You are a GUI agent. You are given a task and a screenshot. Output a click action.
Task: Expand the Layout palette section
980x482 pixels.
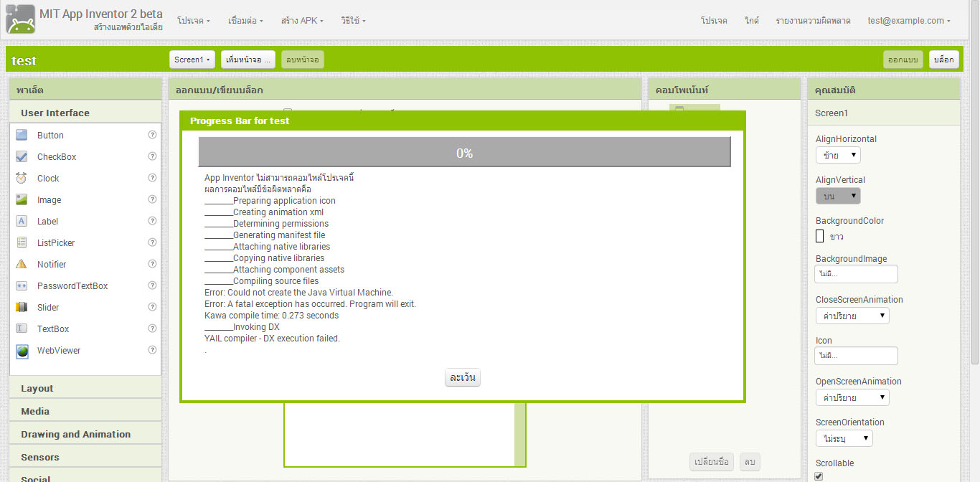pos(85,388)
